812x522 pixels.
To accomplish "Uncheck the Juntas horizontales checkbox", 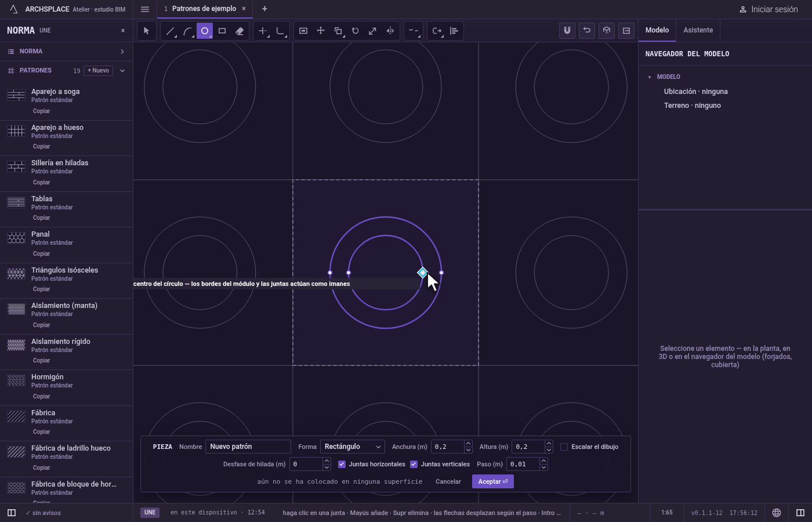I will [x=342, y=464].
